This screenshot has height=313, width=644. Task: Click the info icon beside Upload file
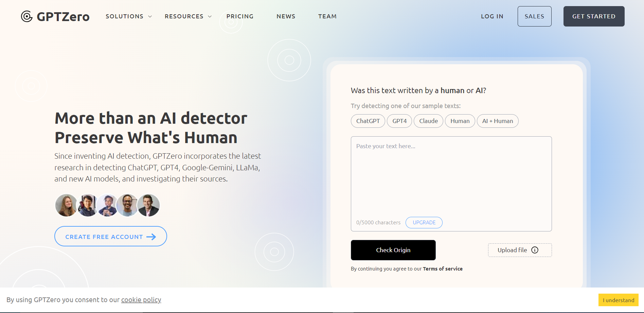point(535,250)
